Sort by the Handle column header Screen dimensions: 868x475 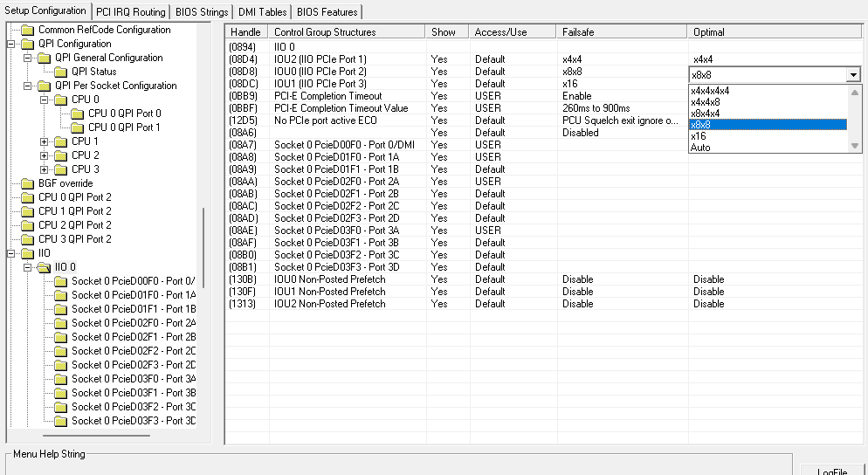pos(246,32)
